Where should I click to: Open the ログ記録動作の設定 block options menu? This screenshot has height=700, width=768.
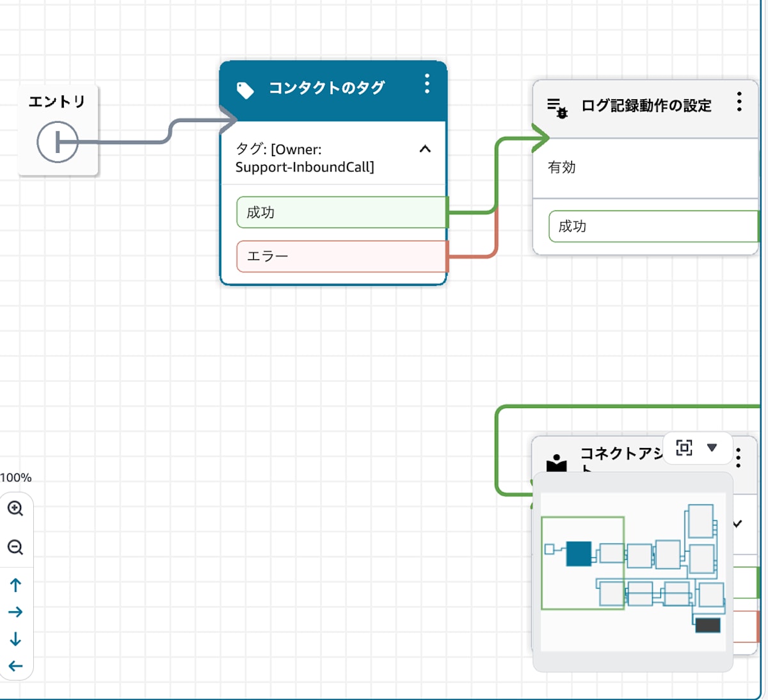(x=739, y=102)
